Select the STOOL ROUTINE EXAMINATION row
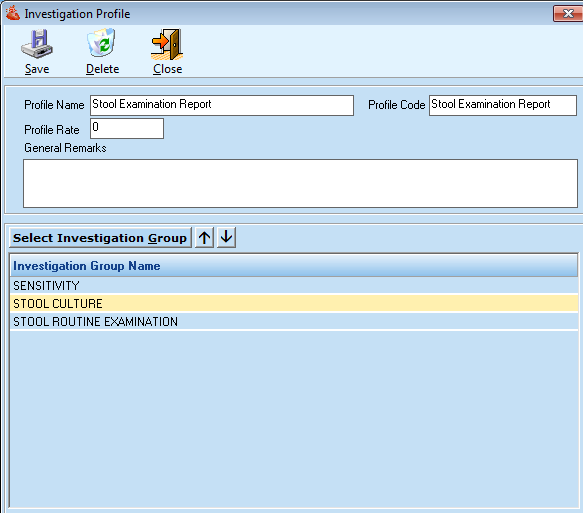583x513 pixels. [294, 321]
